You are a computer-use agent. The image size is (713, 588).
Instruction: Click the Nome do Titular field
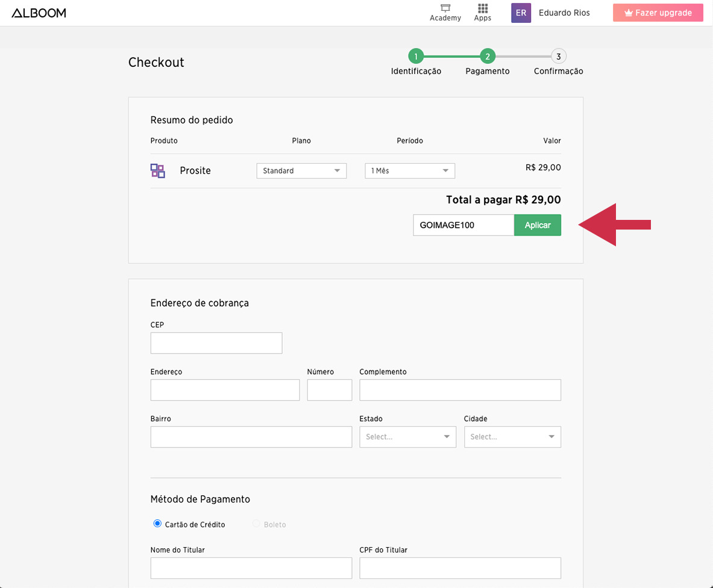point(251,568)
